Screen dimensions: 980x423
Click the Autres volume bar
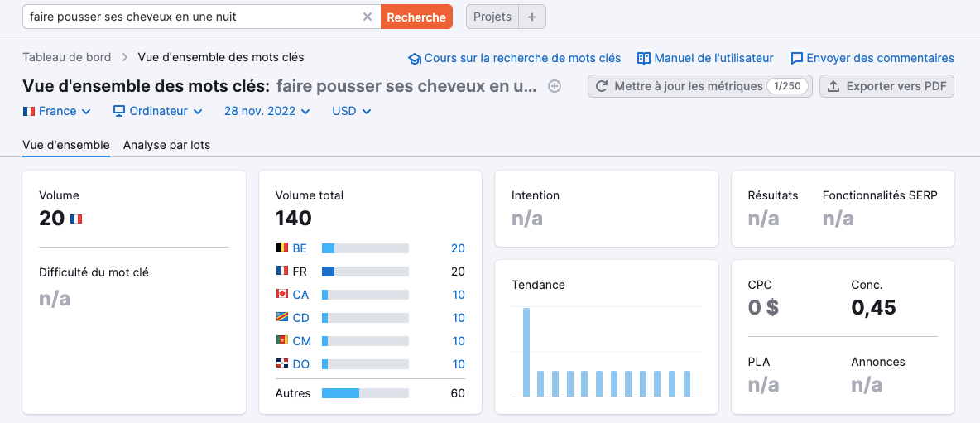(x=365, y=393)
